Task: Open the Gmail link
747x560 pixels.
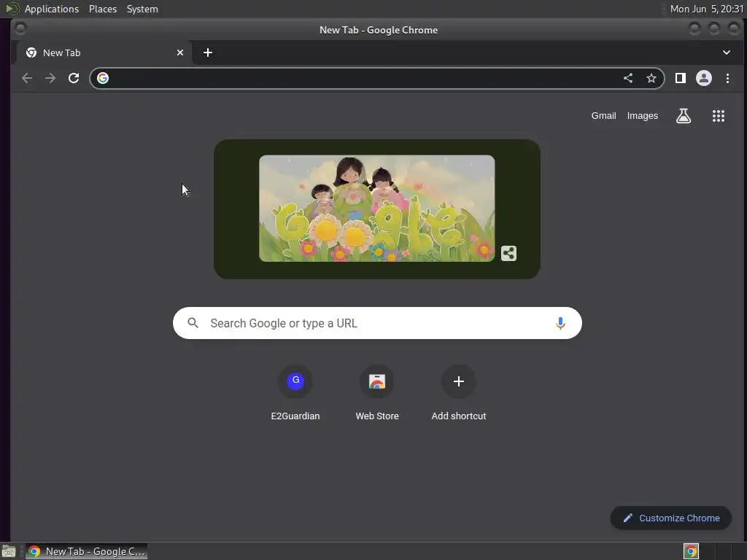Action: pyautogui.click(x=603, y=116)
